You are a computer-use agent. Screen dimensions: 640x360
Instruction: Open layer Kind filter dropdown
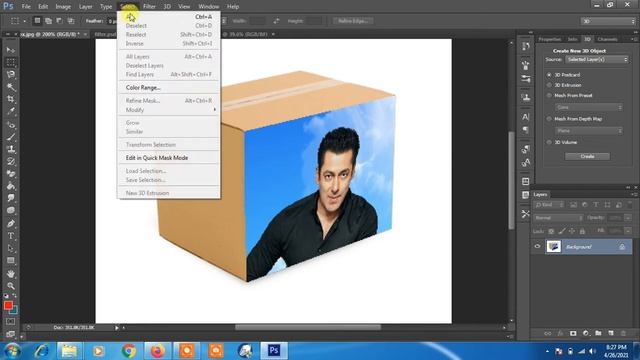point(549,205)
